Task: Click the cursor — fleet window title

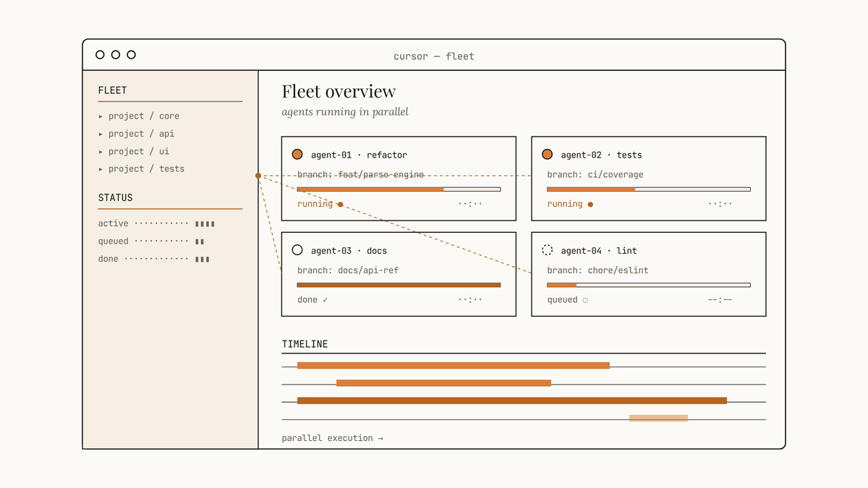Action: (x=434, y=56)
